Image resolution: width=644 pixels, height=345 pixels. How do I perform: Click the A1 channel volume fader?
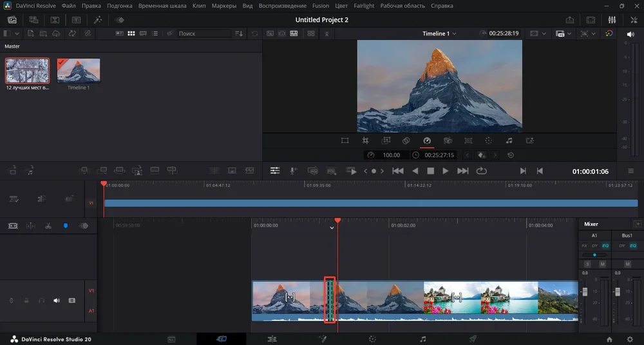point(585,292)
